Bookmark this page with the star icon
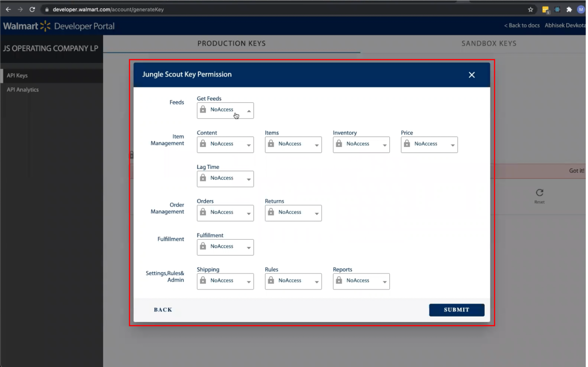The height and width of the screenshot is (367, 588). coord(530,10)
